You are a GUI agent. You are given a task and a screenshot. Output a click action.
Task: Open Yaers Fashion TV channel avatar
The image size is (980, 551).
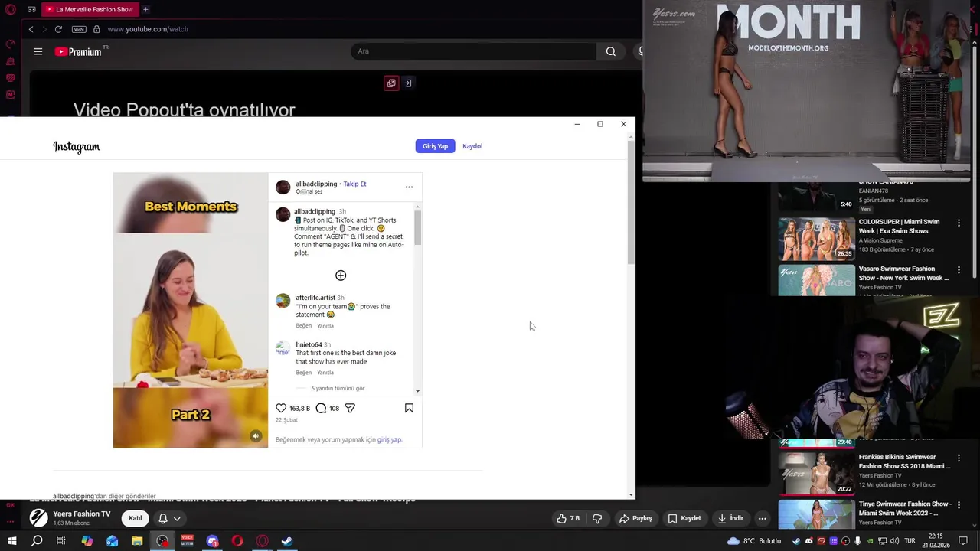coord(38,518)
